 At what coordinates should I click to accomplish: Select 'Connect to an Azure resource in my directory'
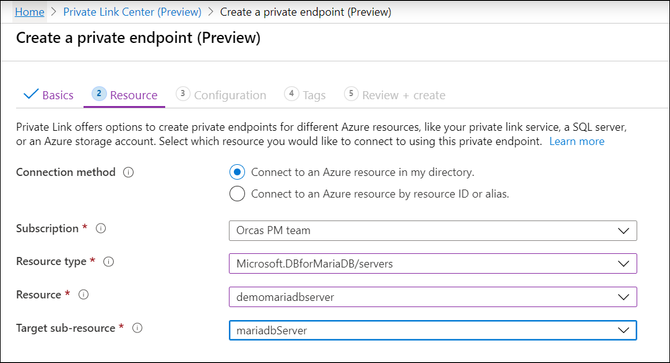point(237,172)
